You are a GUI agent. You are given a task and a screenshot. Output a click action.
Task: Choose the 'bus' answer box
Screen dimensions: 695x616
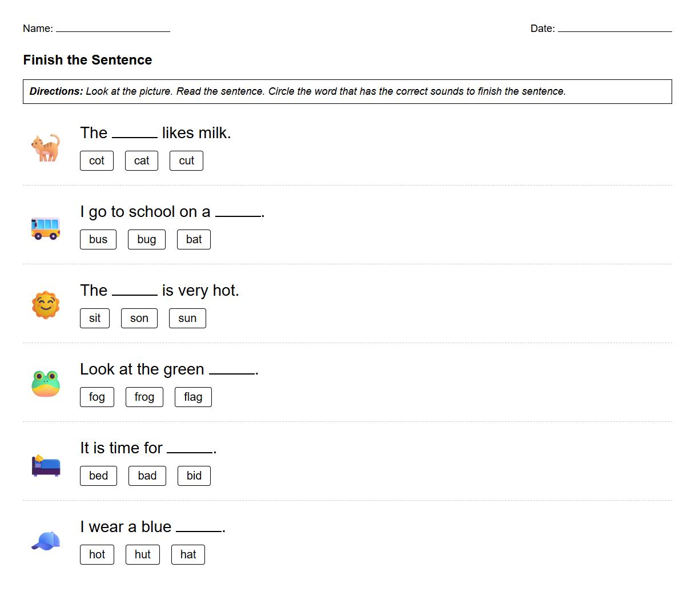(98, 240)
